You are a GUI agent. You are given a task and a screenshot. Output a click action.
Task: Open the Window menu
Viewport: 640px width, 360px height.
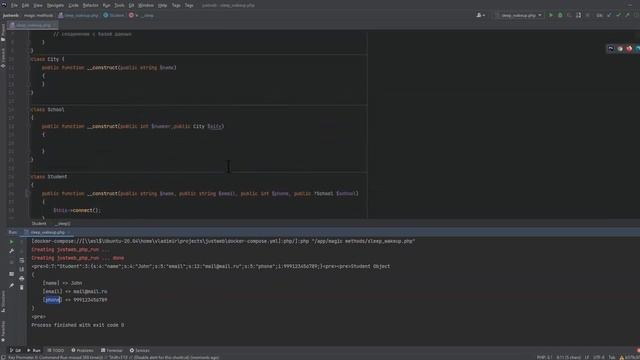coord(146,5)
